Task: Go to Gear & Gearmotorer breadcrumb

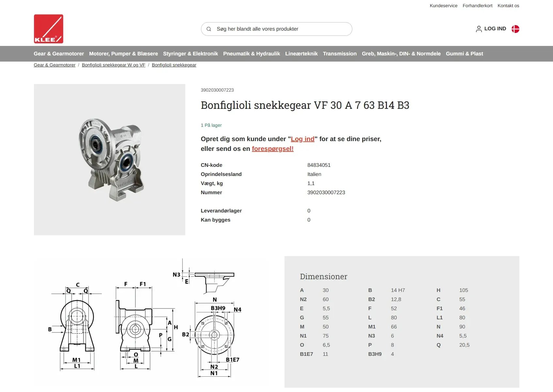Action: pos(54,65)
